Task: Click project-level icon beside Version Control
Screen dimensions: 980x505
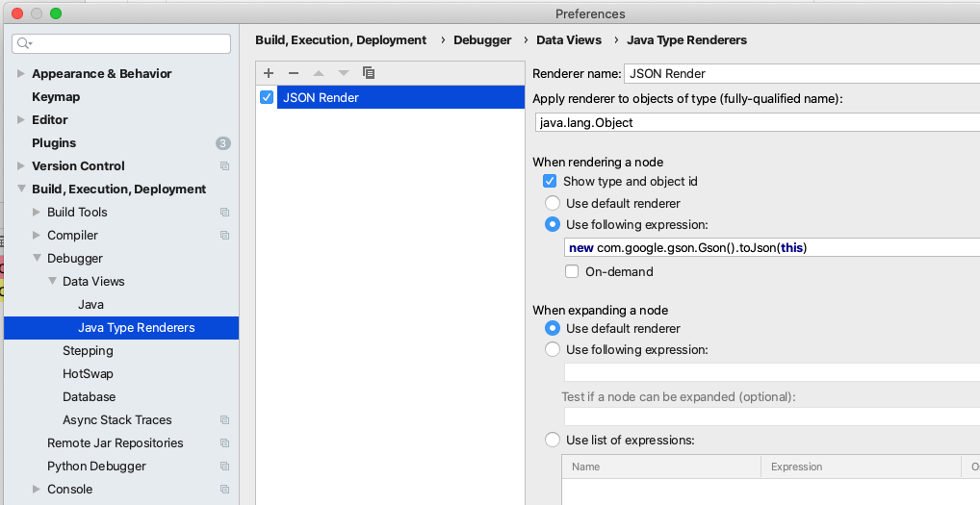Action: click(224, 166)
